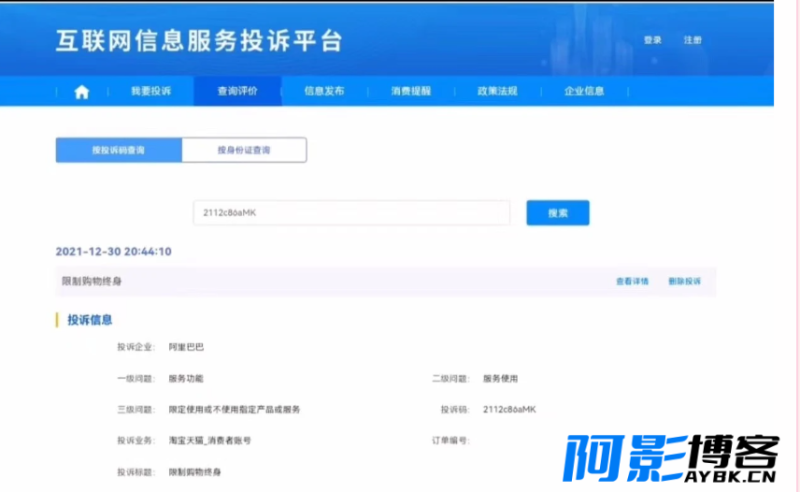Select the 服务功能 value
Screen dimensions: 800x492
click(186, 379)
